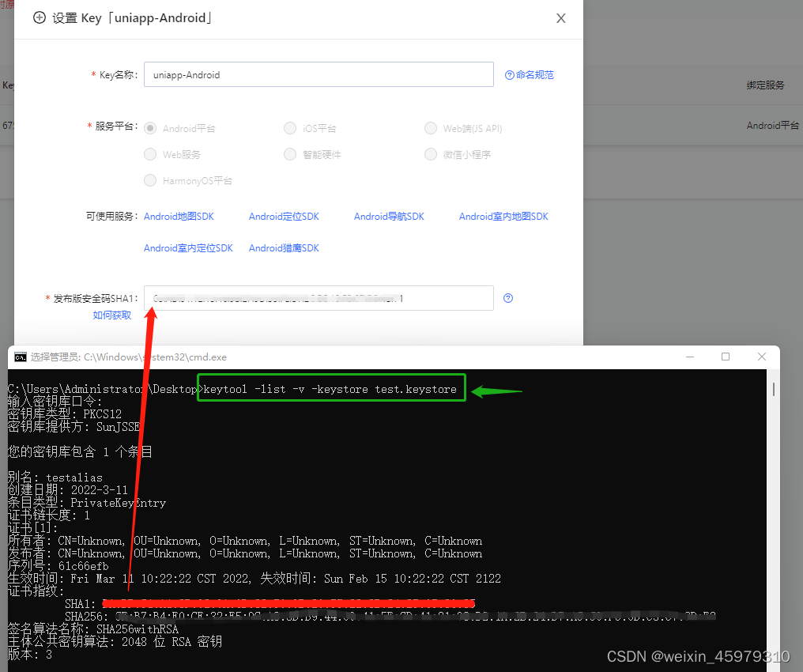Image resolution: width=803 pixels, height=672 pixels.
Task: Select the iOS平台 radio button
Action: [x=290, y=128]
